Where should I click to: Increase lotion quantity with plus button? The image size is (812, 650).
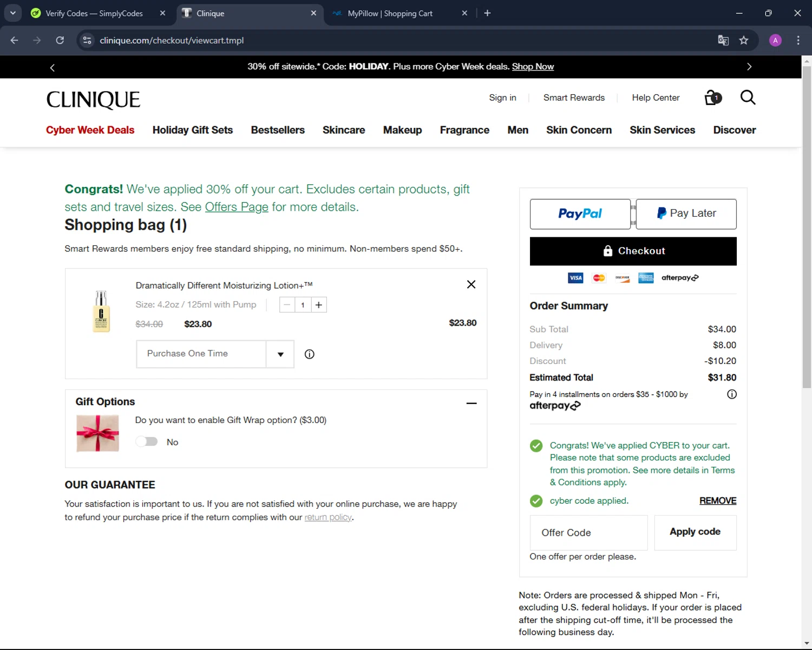pyautogui.click(x=319, y=305)
